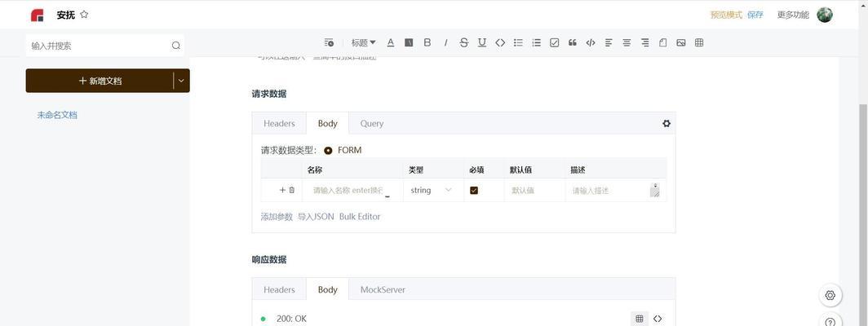The height and width of the screenshot is (326, 868).
Task: Star the 安抚 project
Action: [84, 15]
